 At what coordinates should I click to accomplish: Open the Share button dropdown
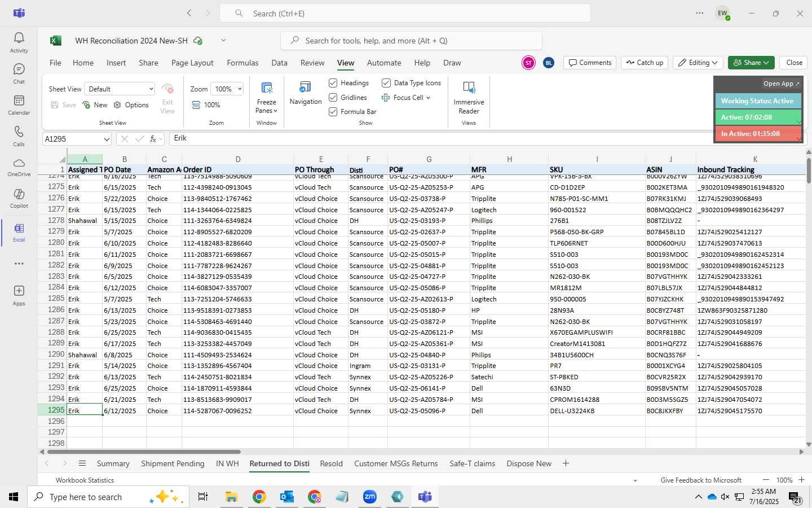(x=751, y=63)
